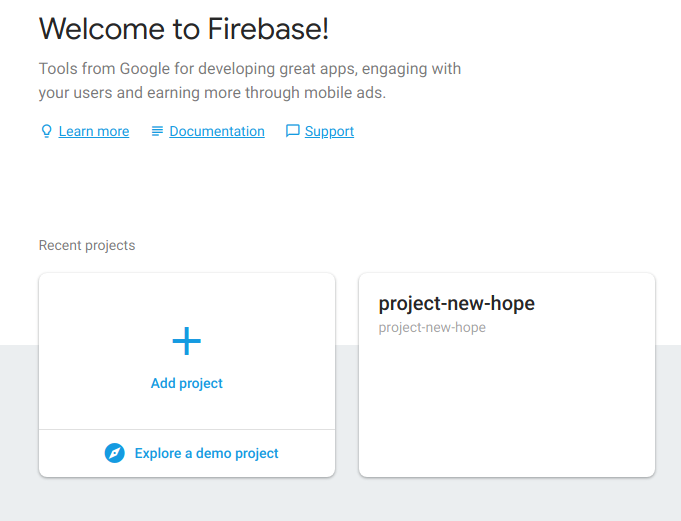Click the chat bubble icon beside Support
The width and height of the screenshot is (681, 521).
[292, 131]
